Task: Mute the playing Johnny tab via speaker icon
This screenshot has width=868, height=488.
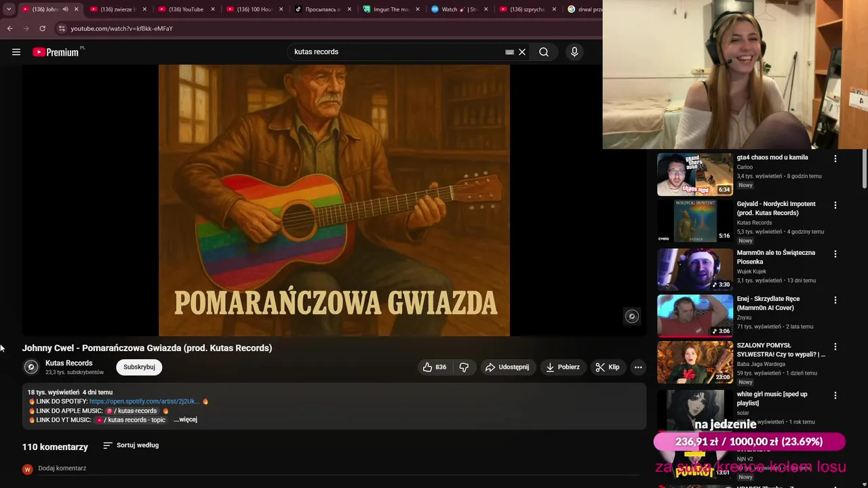Action: pyautogui.click(x=65, y=9)
